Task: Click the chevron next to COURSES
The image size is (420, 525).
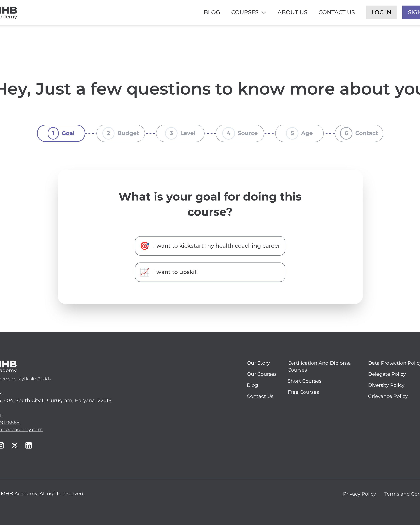Action: tap(264, 12)
